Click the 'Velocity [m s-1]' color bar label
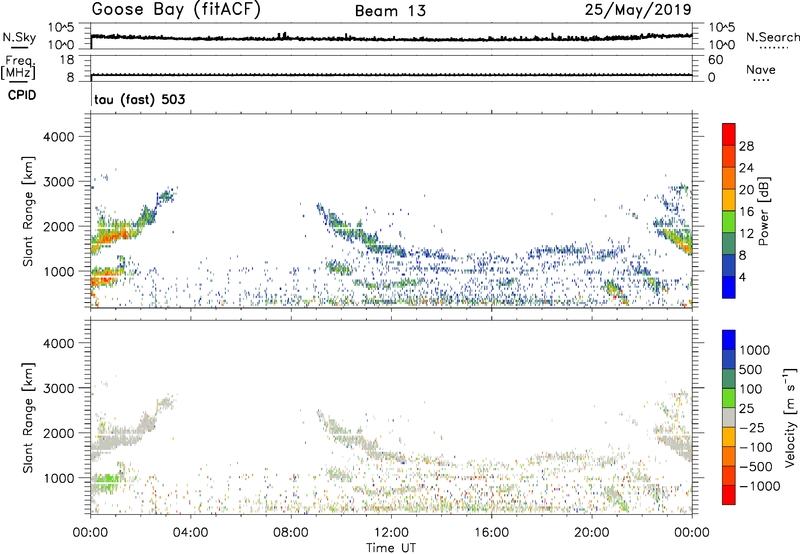Image resolution: width=800 pixels, height=554 pixels. [790, 417]
